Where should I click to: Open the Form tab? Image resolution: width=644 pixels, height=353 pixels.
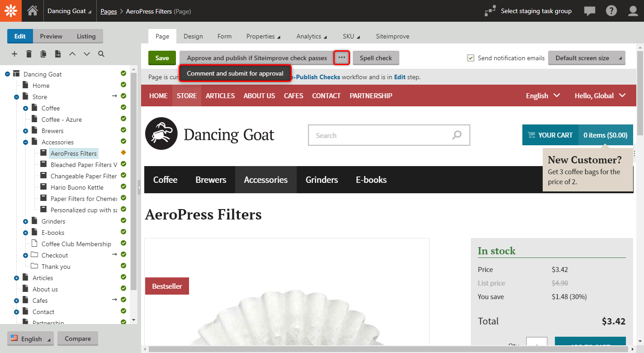pos(224,36)
